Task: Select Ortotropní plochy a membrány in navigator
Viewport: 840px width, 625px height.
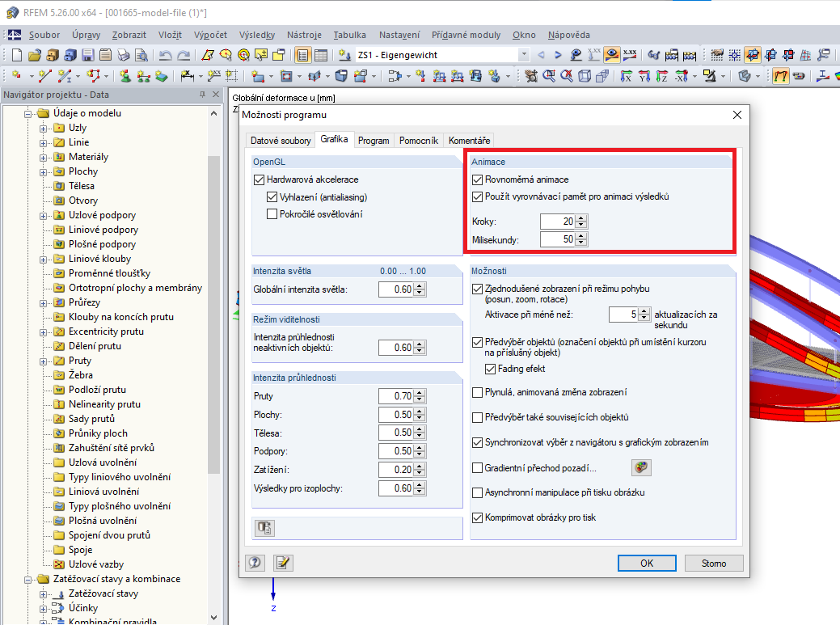Action: 135,288
